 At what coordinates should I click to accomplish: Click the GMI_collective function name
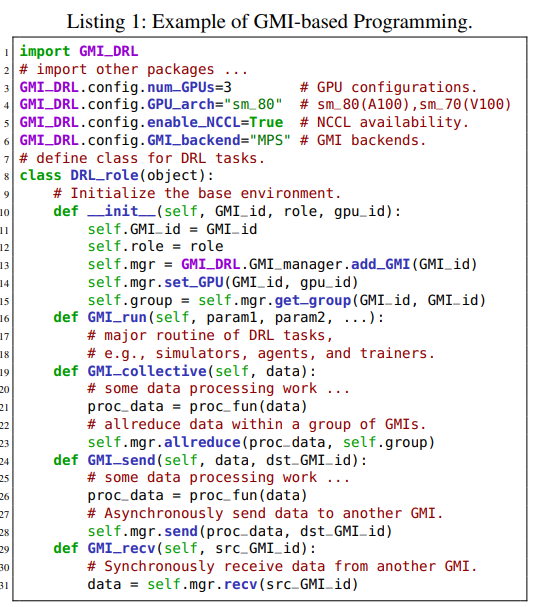click(x=147, y=371)
